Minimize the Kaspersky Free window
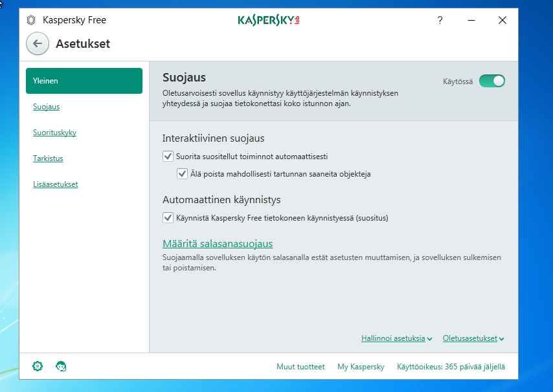 pos(471,21)
